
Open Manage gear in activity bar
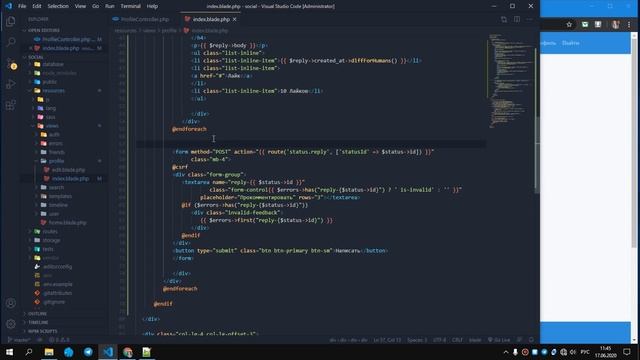(11, 324)
